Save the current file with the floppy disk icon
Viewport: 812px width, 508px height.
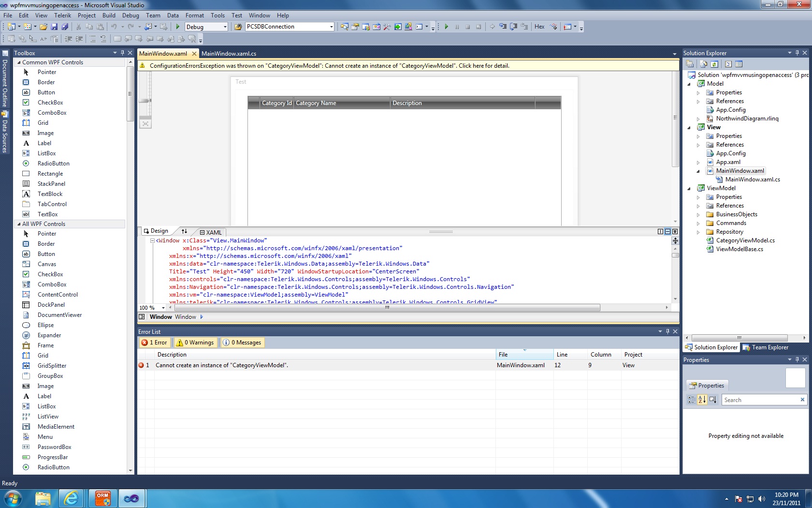[x=54, y=27]
